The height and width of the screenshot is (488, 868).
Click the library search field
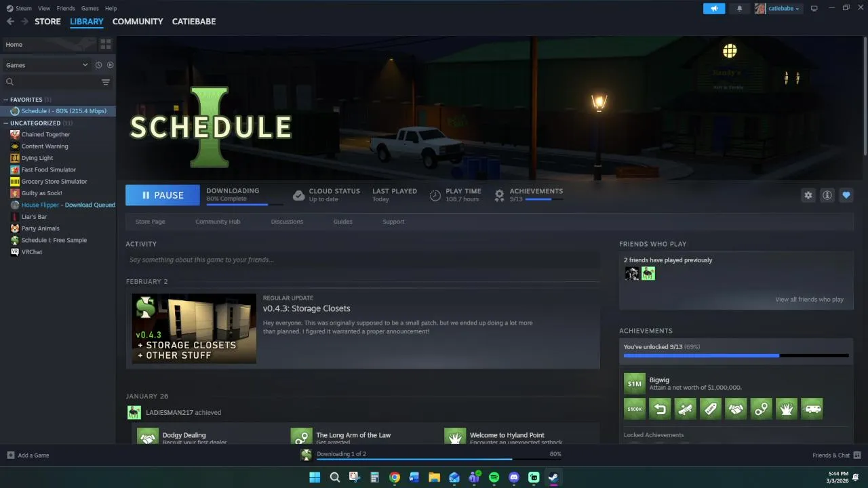coord(52,82)
